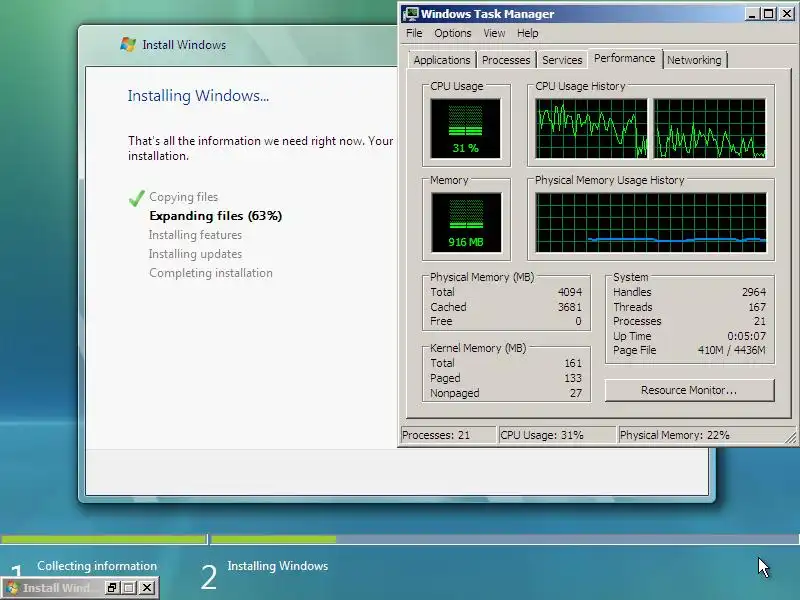Click the Physical Memory Usage History graph

pos(651,222)
